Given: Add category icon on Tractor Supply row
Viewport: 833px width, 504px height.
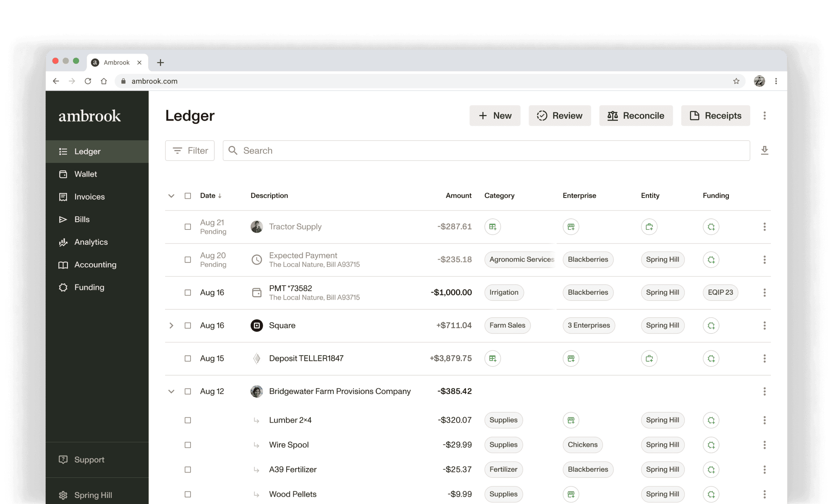Looking at the screenshot, I should pyautogui.click(x=492, y=227).
